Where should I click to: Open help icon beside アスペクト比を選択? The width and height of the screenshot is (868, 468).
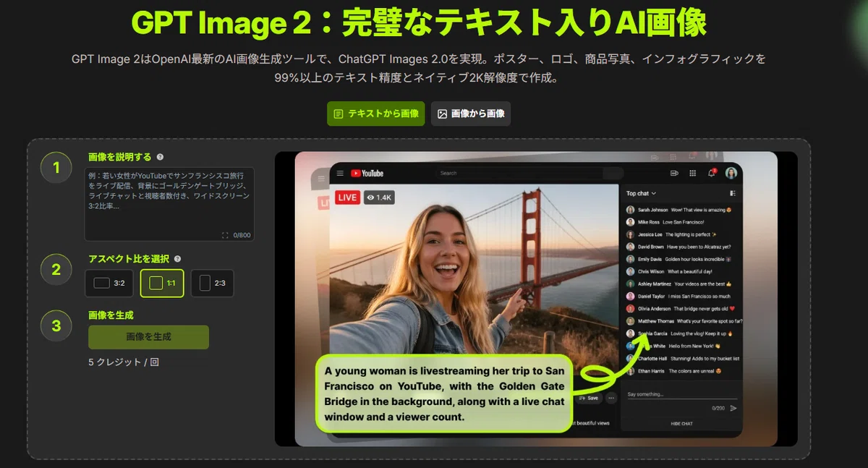coord(177,259)
